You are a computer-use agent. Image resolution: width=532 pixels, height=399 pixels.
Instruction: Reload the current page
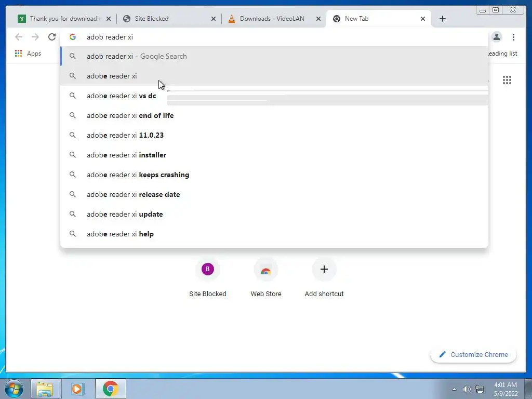pos(52,37)
